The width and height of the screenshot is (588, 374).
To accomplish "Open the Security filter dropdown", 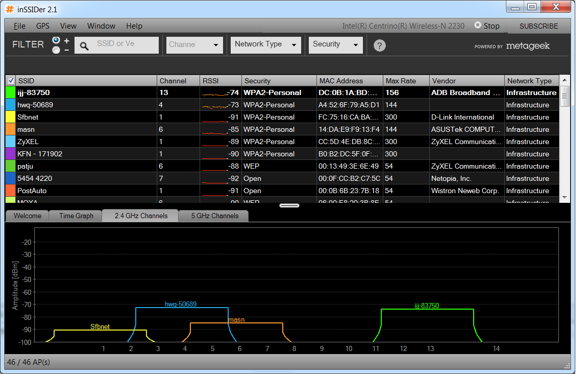I will (335, 44).
